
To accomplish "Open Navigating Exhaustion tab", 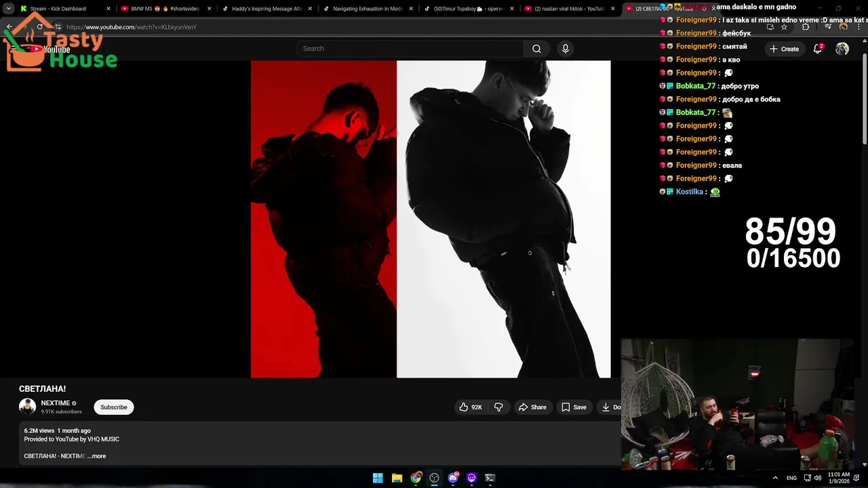I will tap(368, 9).
